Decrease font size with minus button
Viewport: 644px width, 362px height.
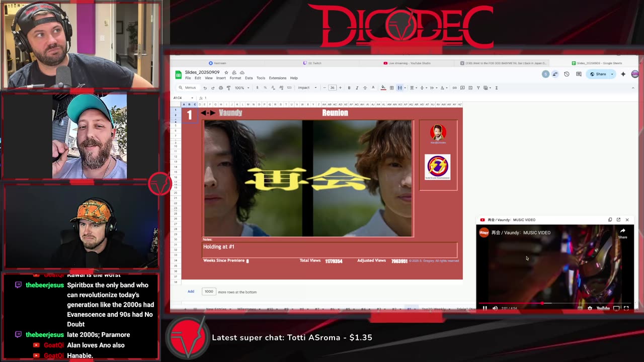click(x=325, y=88)
